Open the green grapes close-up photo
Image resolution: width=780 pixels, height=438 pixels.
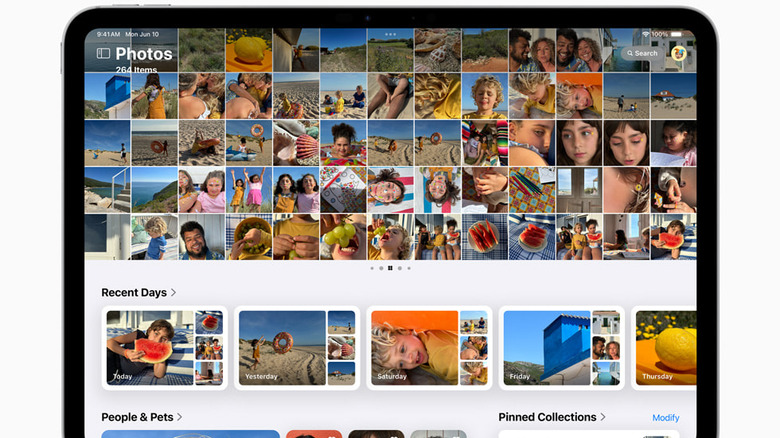(343, 237)
